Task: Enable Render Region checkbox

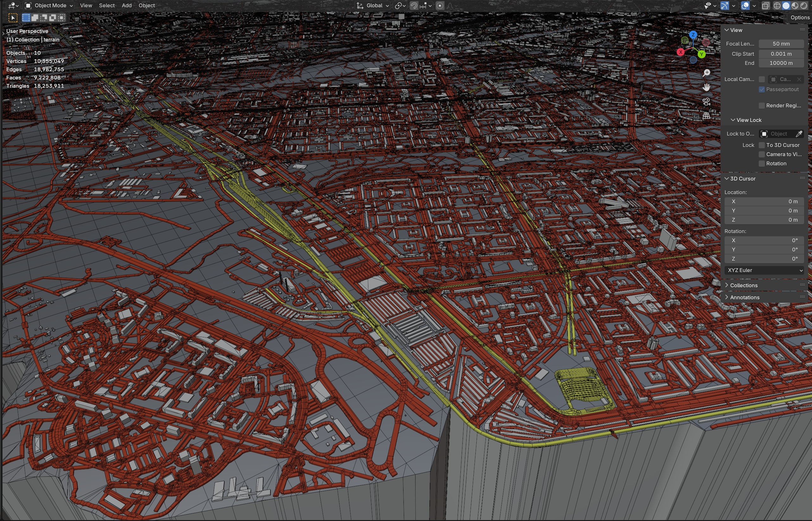Action: pos(762,105)
